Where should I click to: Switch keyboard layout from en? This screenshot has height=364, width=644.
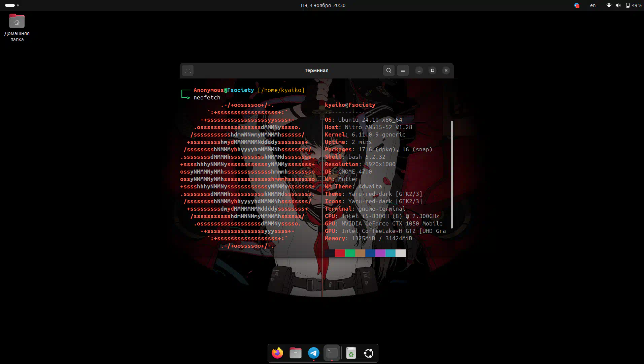click(593, 5)
